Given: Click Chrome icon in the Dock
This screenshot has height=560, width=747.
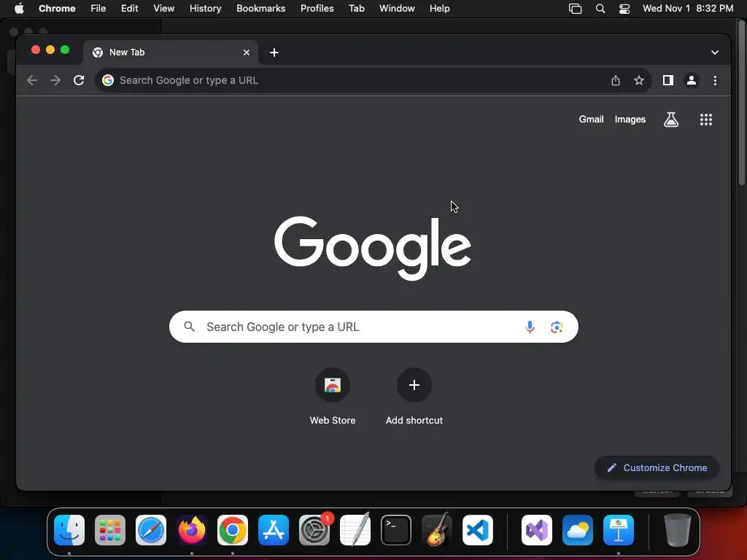Looking at the screenshot, I should click(233, 530).
